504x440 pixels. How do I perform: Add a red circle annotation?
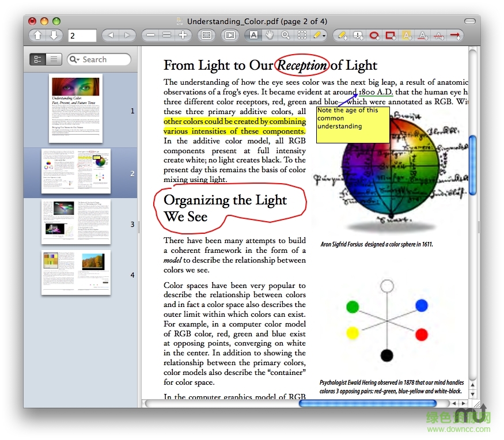(373, 35)
